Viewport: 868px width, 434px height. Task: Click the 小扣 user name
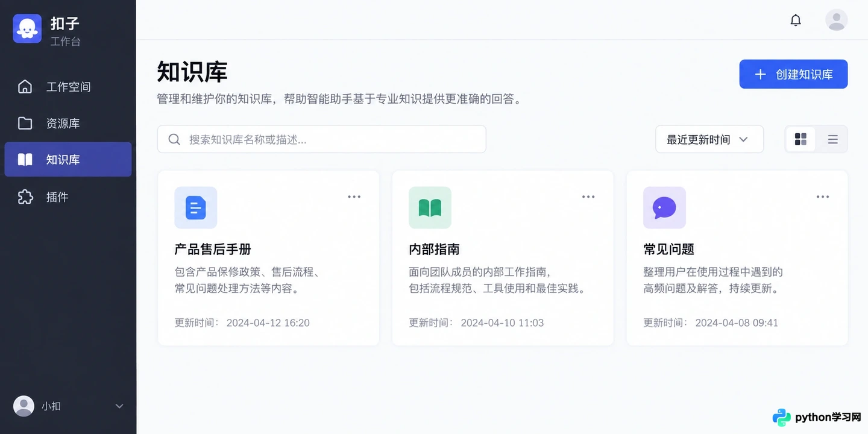(51, 406)
